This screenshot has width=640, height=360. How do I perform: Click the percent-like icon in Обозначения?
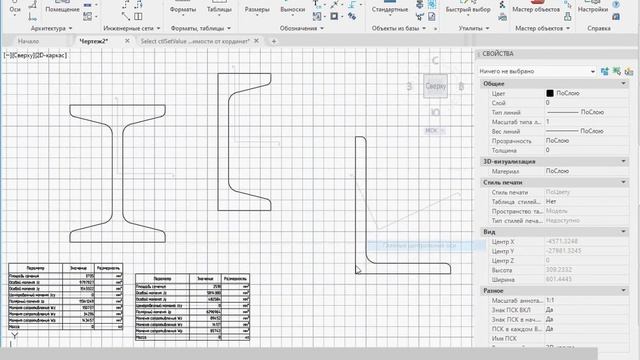[x=352, y=16]
